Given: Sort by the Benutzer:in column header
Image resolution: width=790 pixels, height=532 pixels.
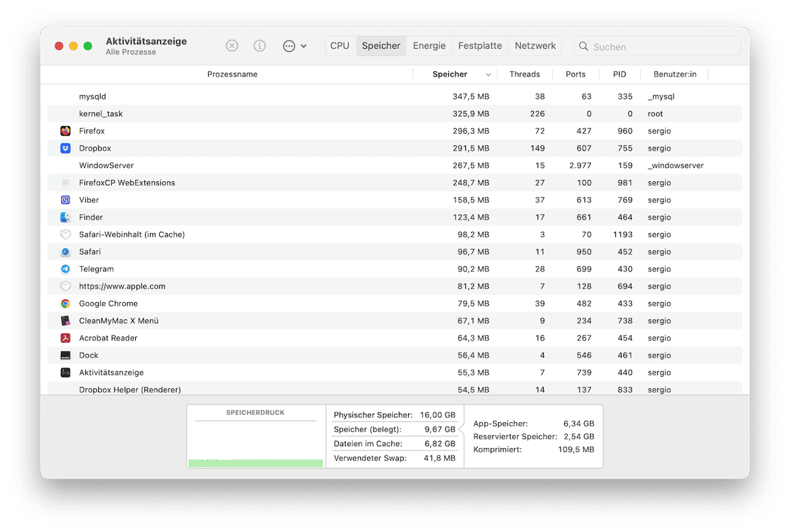Looking at the screenshot, I should (675, 74).
